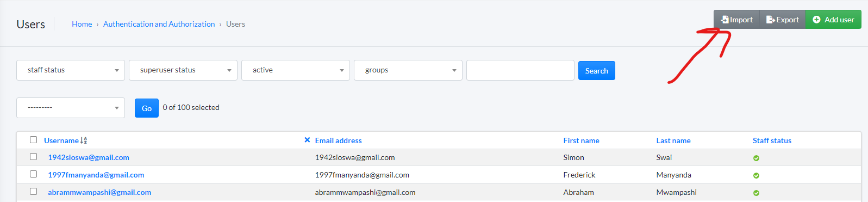The width and height of the screenshot is (868, 202).
Task: Check the box for abrammwampashi@gmail.com
Action: (33, 192)
